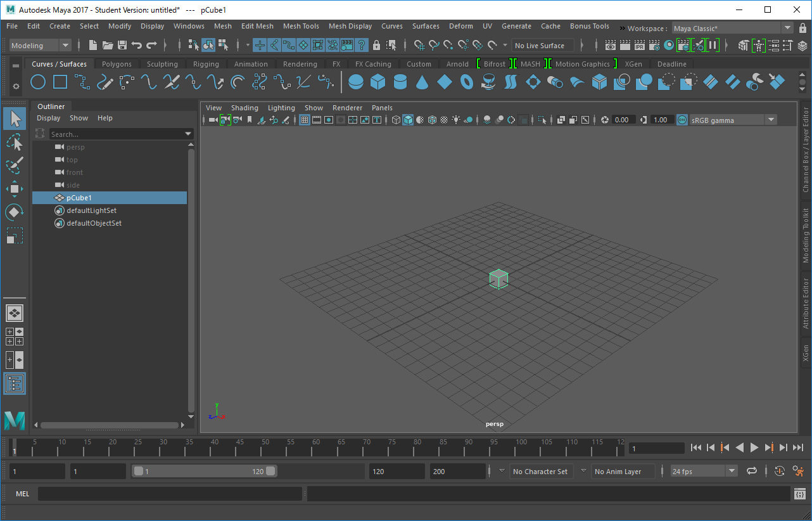Click the MEL script language button
The height and width of the screenshot is (521, 812).
(x=22, y=494)
